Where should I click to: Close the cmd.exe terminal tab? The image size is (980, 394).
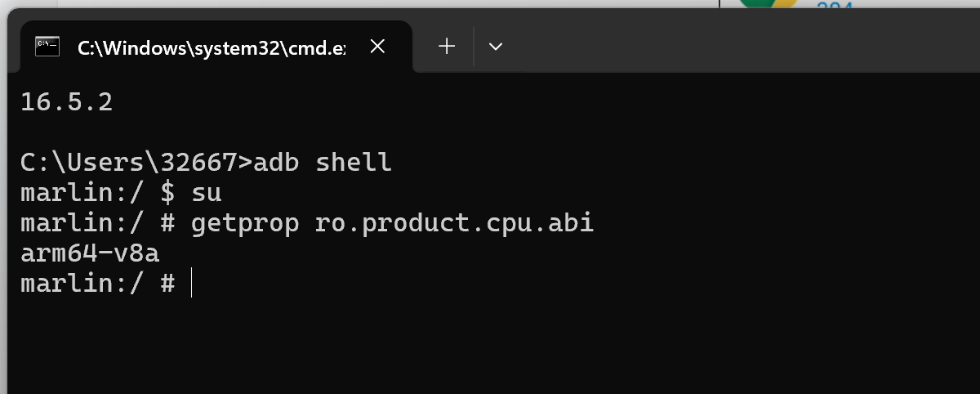click(377, 47)
